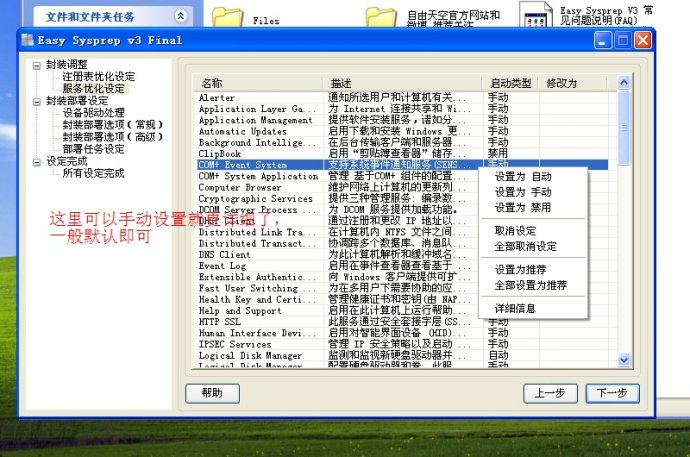Close the Easy Sysprep window

(x=642, y=40)
